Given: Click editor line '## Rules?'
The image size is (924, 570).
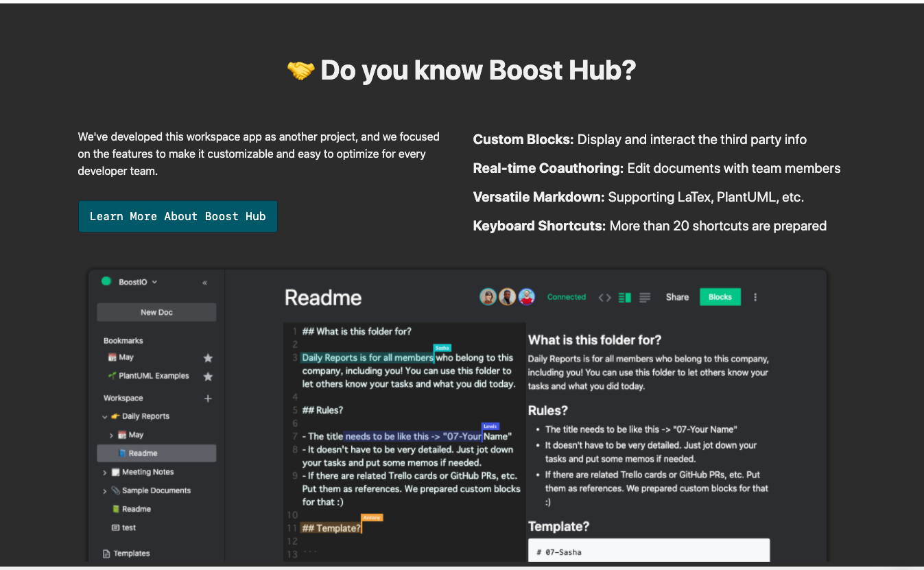Looking at the screenshot, I should point(322,410).
